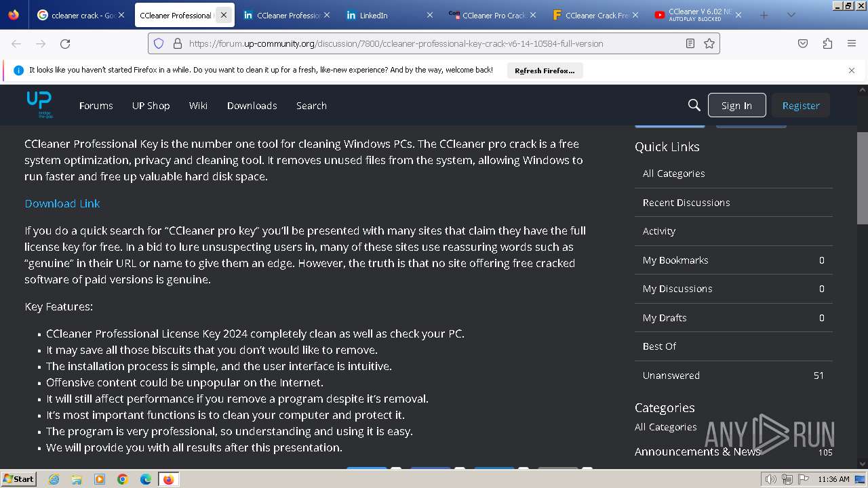Open the Forums nav menu

pyautogui.click(x=96, y=106)
